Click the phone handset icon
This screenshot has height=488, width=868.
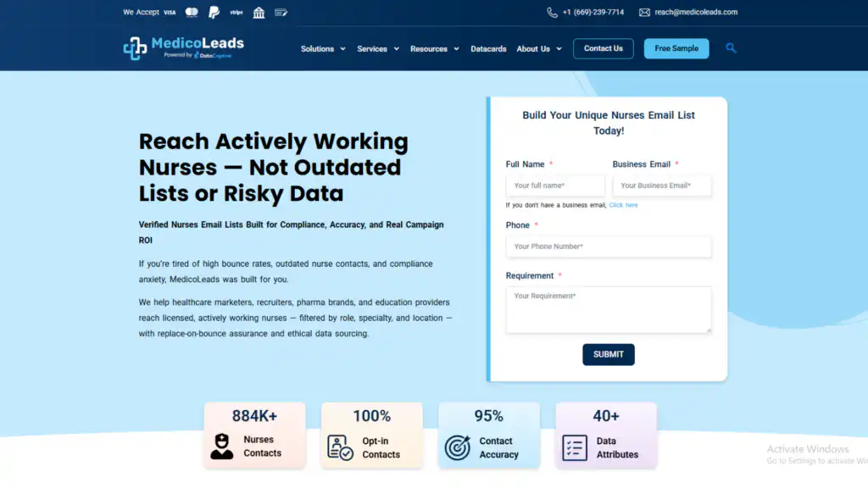(552, 12)
